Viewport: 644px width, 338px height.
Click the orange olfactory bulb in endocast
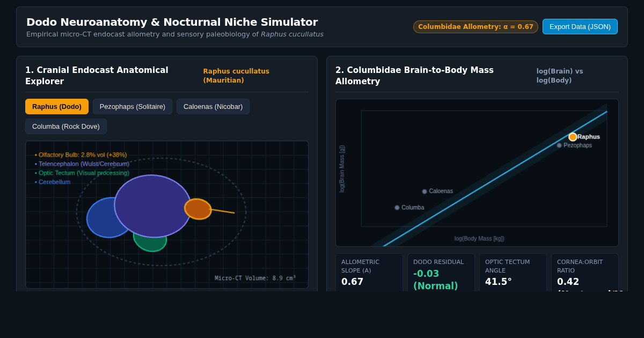tap(198, 209)
